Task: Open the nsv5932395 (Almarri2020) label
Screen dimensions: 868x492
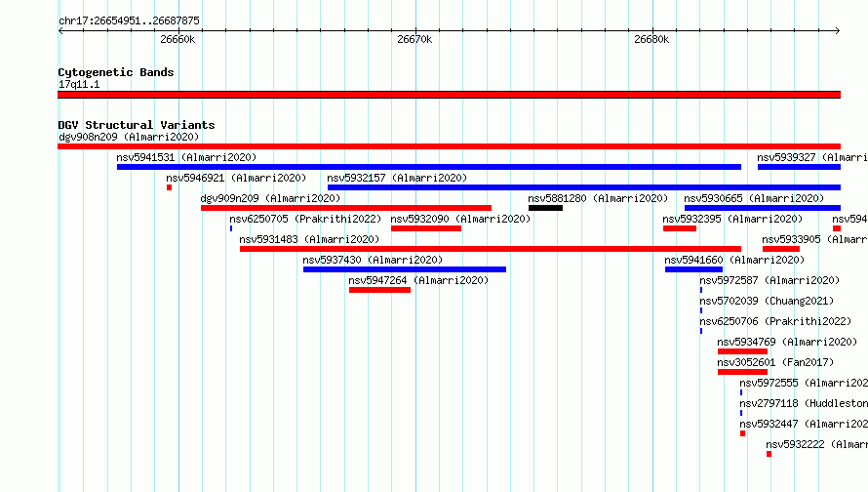Action: pyautogui.click(x=732, y=219)
